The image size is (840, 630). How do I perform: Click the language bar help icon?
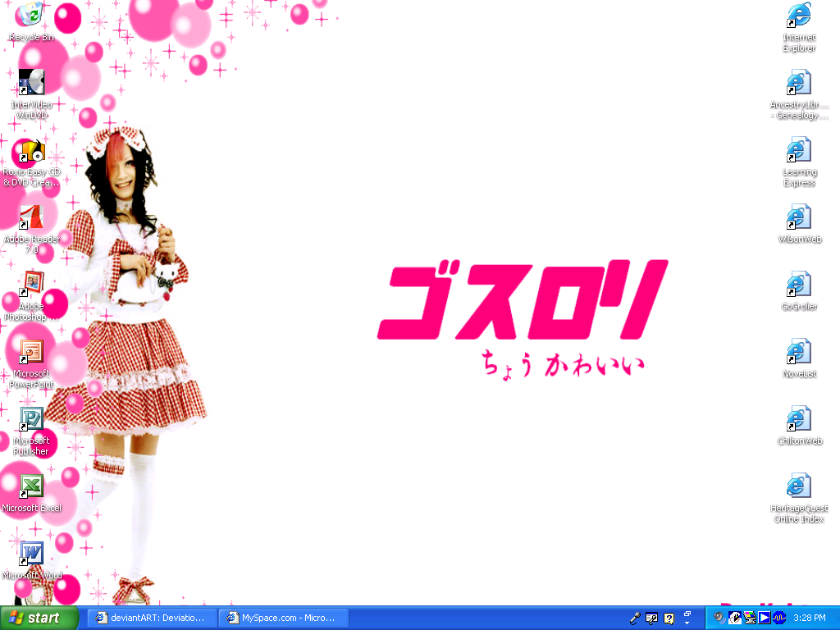point(669,619)
